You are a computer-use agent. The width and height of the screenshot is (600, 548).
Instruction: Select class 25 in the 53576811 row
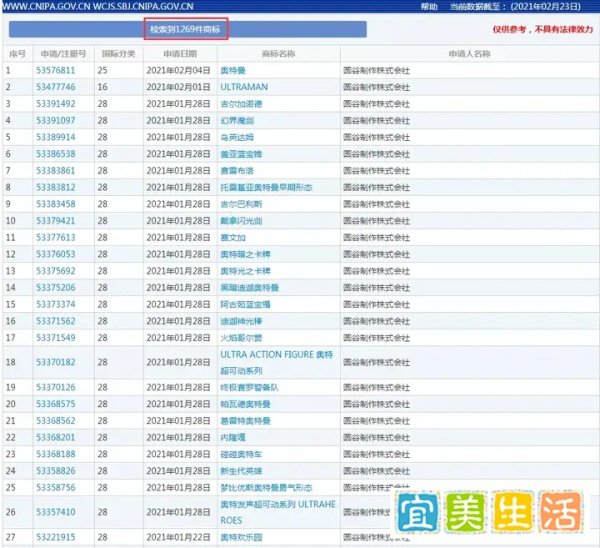(102, 70)
